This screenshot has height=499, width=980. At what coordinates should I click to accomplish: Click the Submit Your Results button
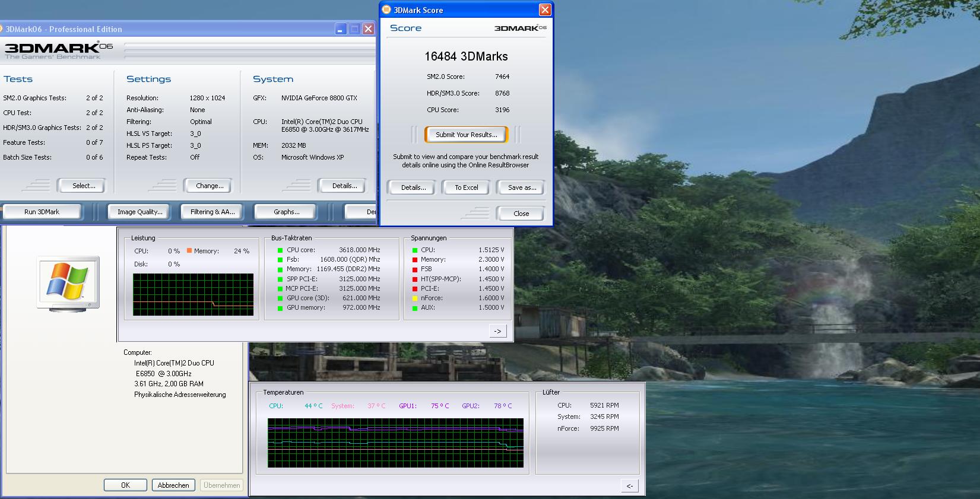pyautogui.click(x=467, y=135)
